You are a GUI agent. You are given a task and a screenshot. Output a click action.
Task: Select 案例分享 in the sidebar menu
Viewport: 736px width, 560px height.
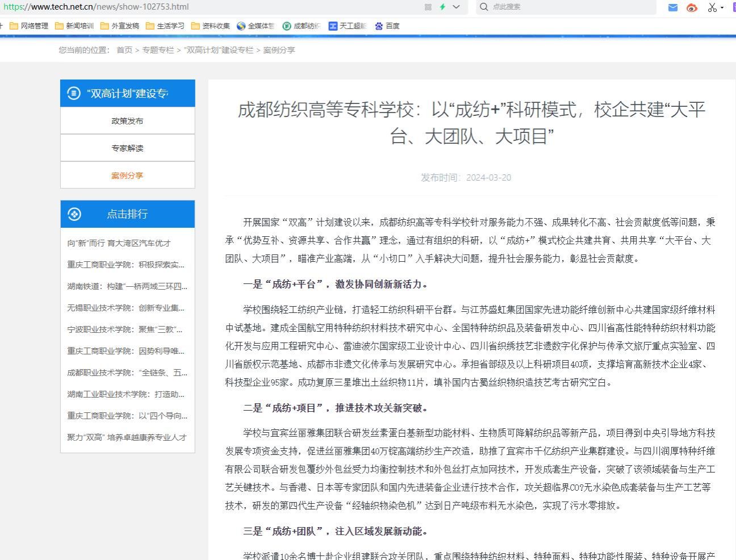point(127,175)
